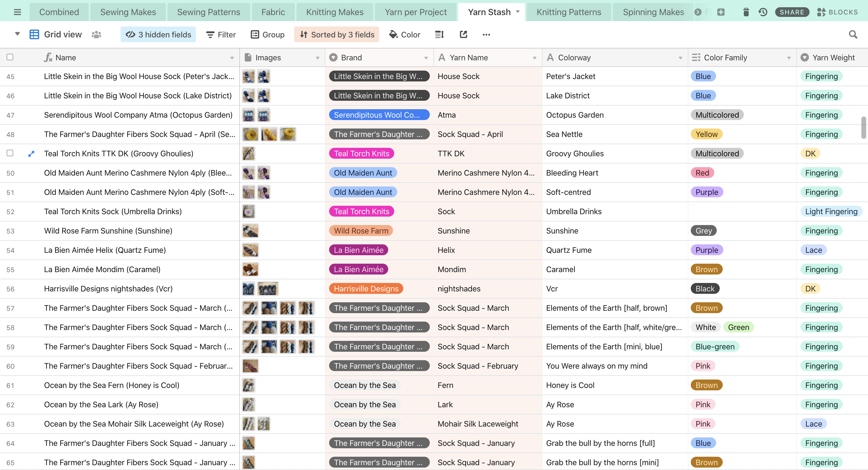Open the Color options
This screenshot has height=470, width=868.
tap(405, 34)
